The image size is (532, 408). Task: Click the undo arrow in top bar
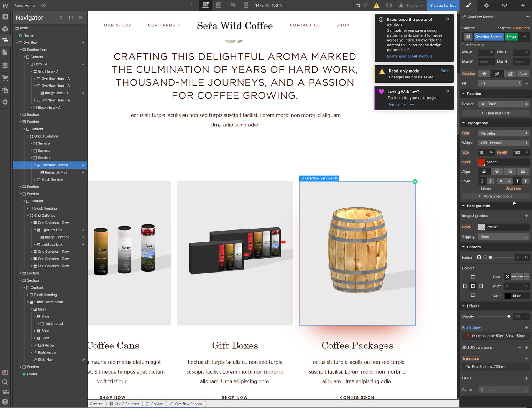point(358,5)
